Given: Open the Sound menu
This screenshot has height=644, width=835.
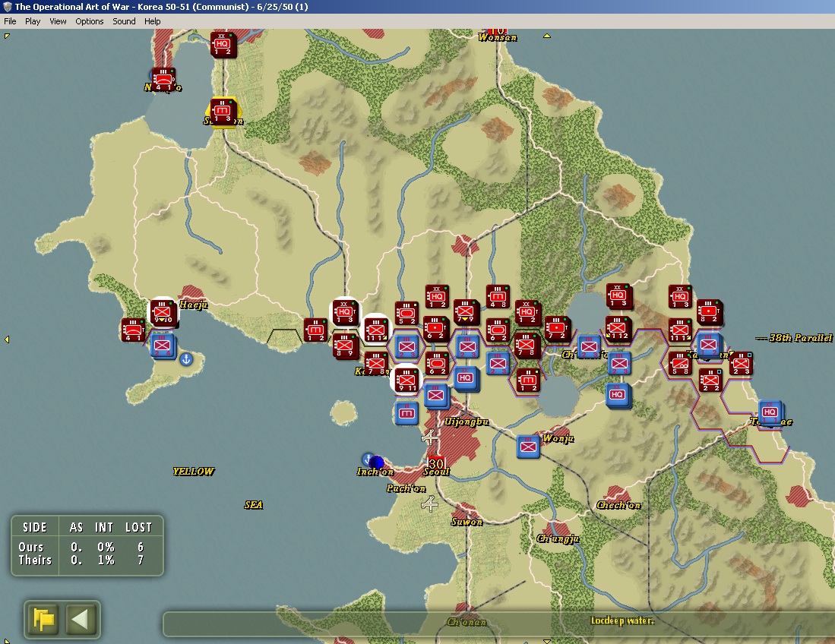Looking at the screenshot, I should (x=124, y=21).
